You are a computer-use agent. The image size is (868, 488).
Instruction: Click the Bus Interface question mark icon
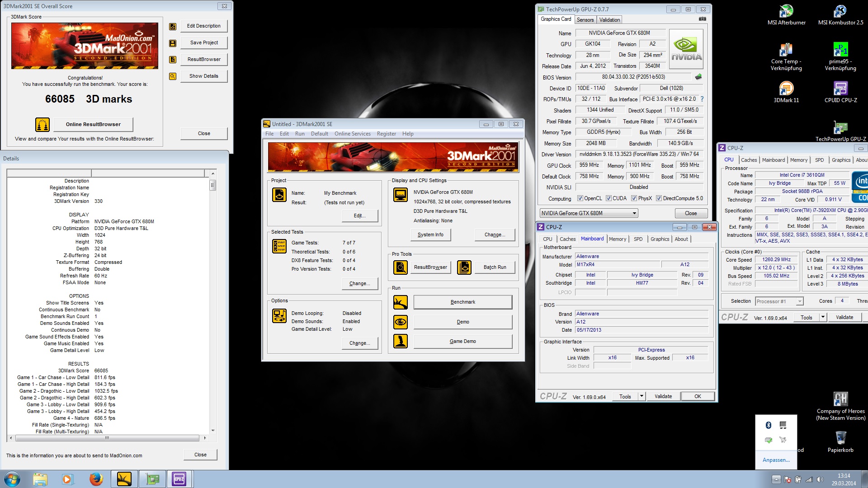click(702, 99)
